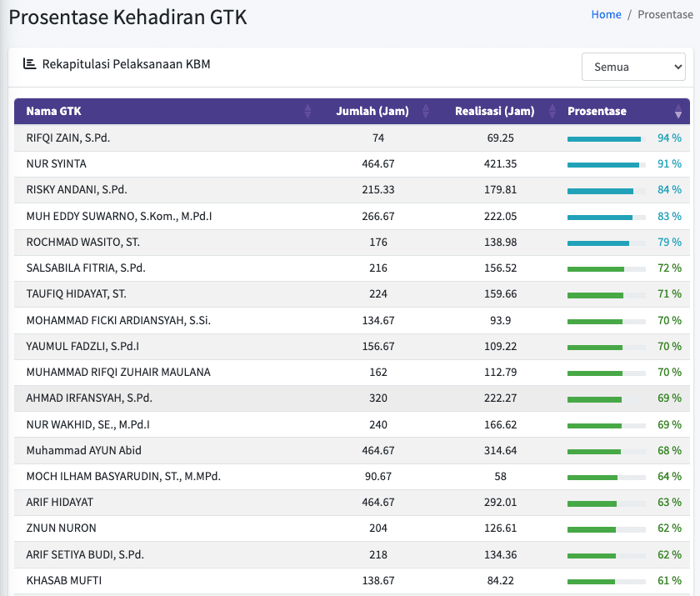
Task: Select MOCH ILHAM BASYARUDIN, ST., M.MPd. name
Action: coord(123,476)
